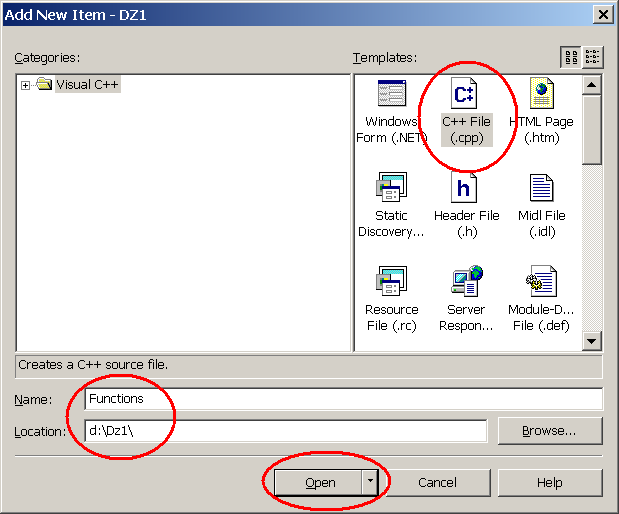Screen dimensions: 619x514
Task: Select the Visual C++ category label
Action: 87,84
